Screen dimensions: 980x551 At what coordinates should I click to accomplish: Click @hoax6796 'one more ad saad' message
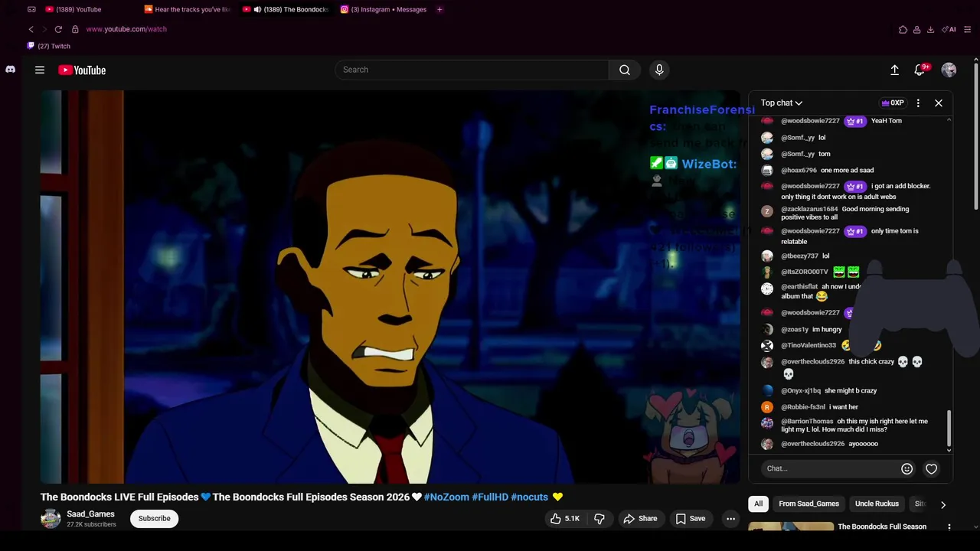847,171
